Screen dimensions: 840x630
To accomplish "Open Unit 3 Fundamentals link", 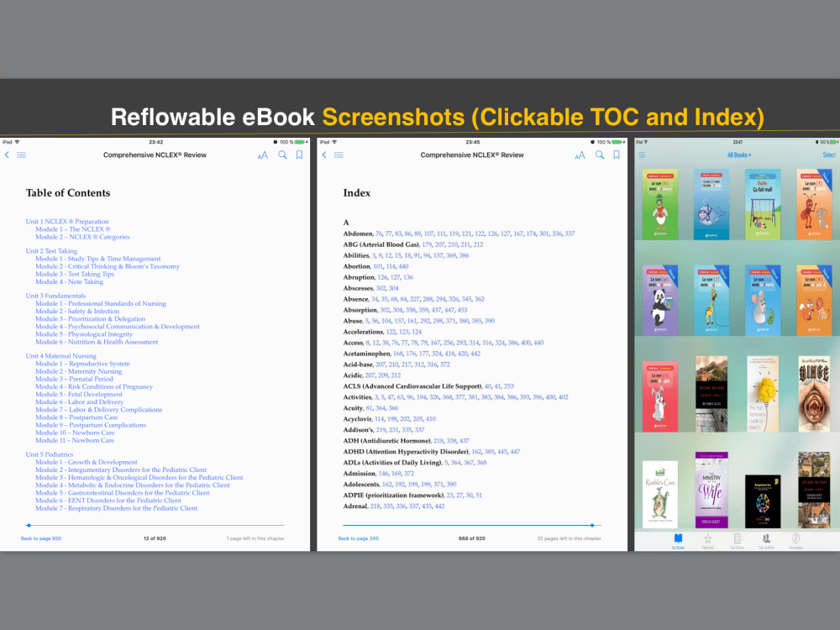I will [x=55, y=296].
